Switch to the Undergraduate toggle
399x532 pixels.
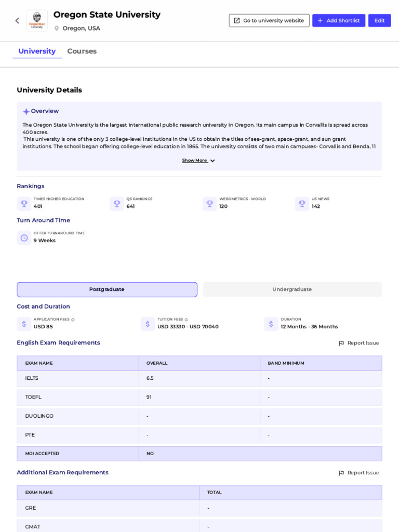tap(292, 289)
